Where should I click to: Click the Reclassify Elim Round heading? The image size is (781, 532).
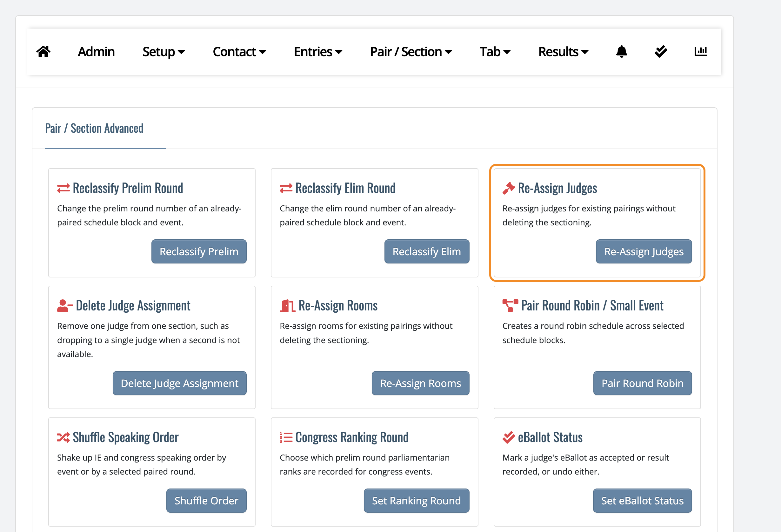coord(345,188)
